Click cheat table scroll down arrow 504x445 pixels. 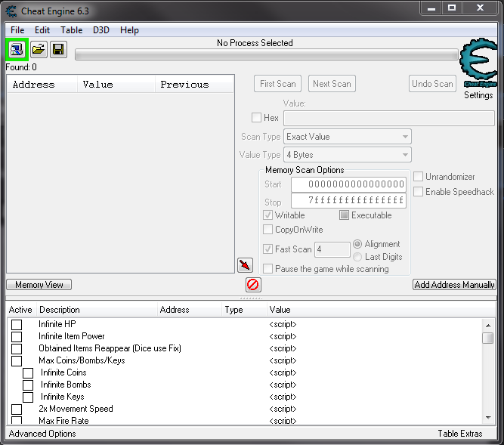[488, 418]
